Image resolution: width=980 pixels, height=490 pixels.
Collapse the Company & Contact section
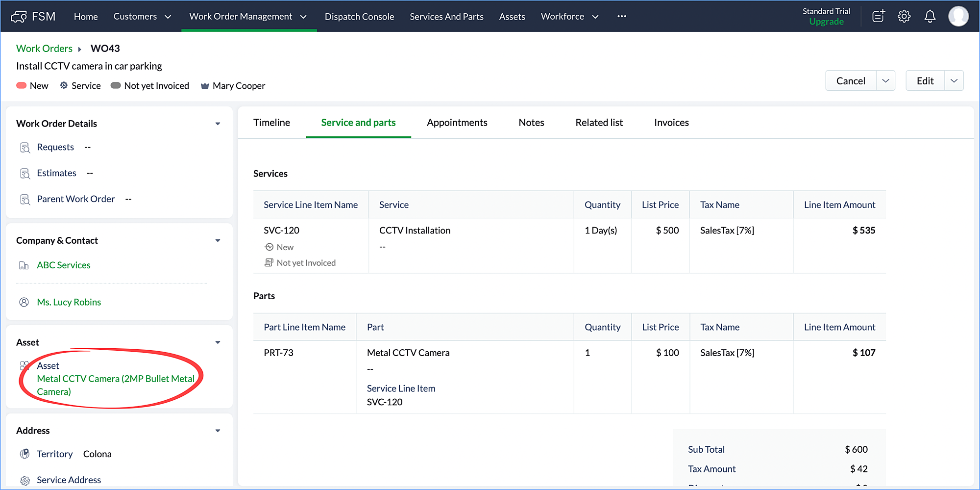(x=218, y=240)
